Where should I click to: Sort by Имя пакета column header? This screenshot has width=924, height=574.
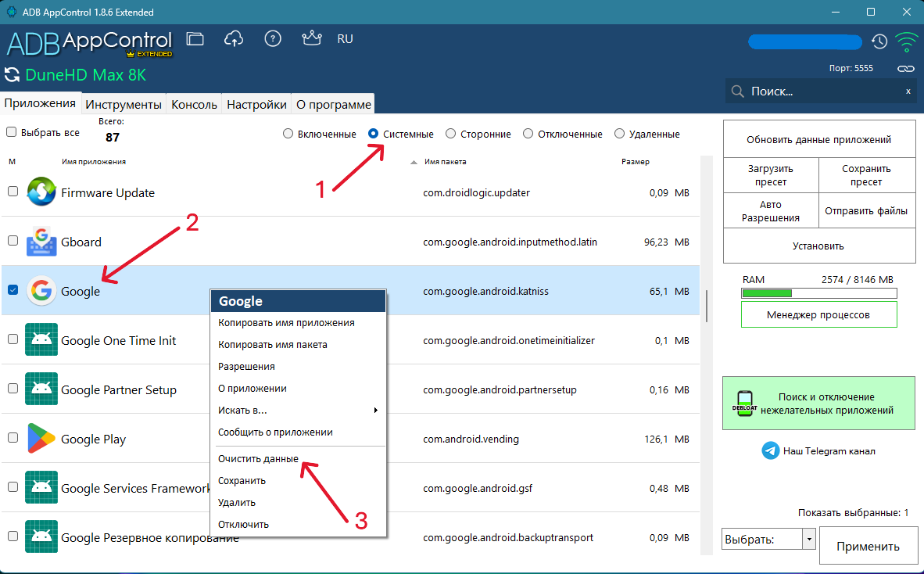(x=445, y=161)
